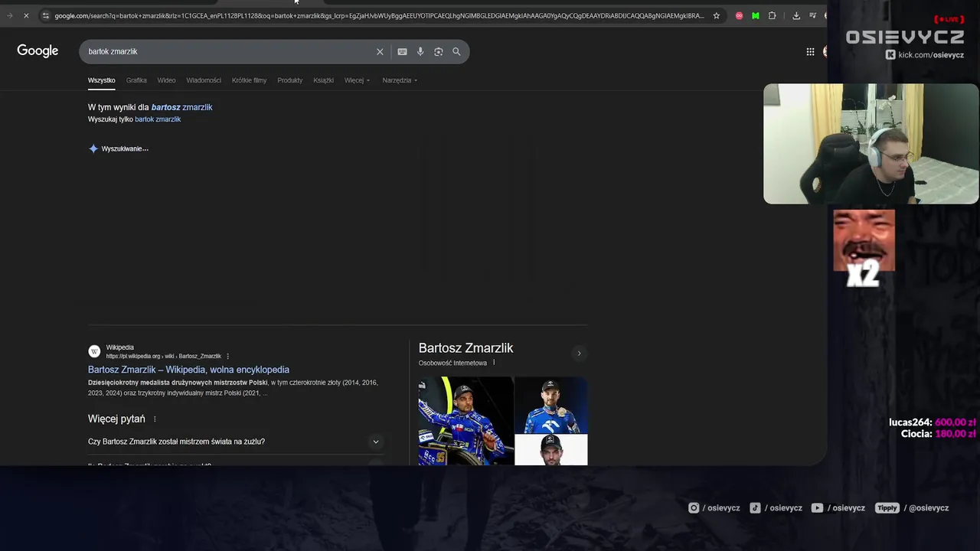
Task: Open the Google apps grid
Action: point(810,51)
